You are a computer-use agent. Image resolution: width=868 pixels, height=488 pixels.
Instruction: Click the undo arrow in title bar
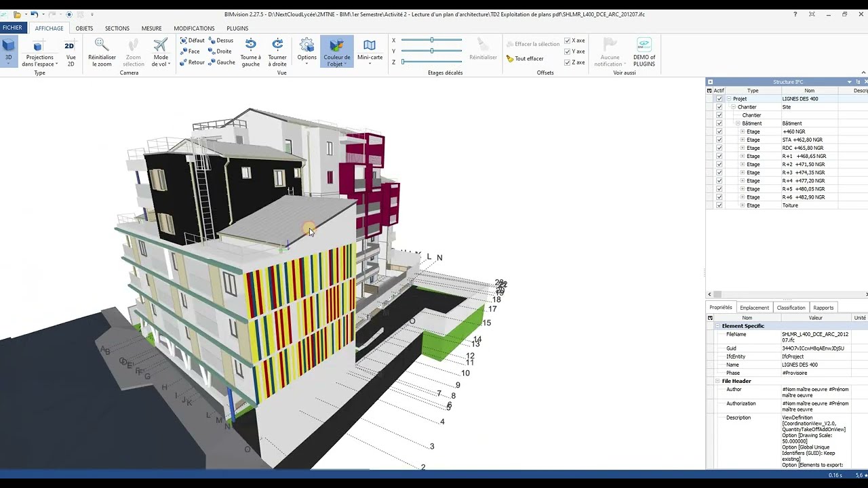click(x=34, y=14)
